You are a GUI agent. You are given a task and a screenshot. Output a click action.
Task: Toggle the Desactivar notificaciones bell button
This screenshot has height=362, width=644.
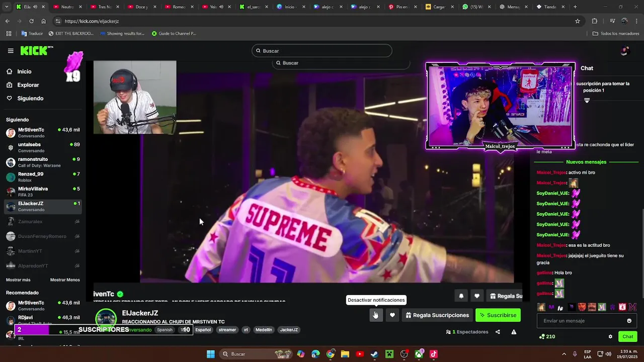coord(375,315)
